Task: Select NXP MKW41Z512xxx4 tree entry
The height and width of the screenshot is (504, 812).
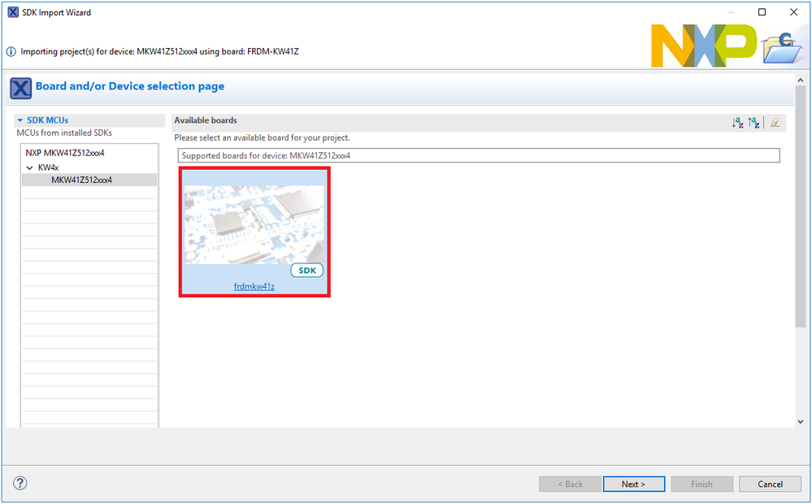Action: [65, 153]
